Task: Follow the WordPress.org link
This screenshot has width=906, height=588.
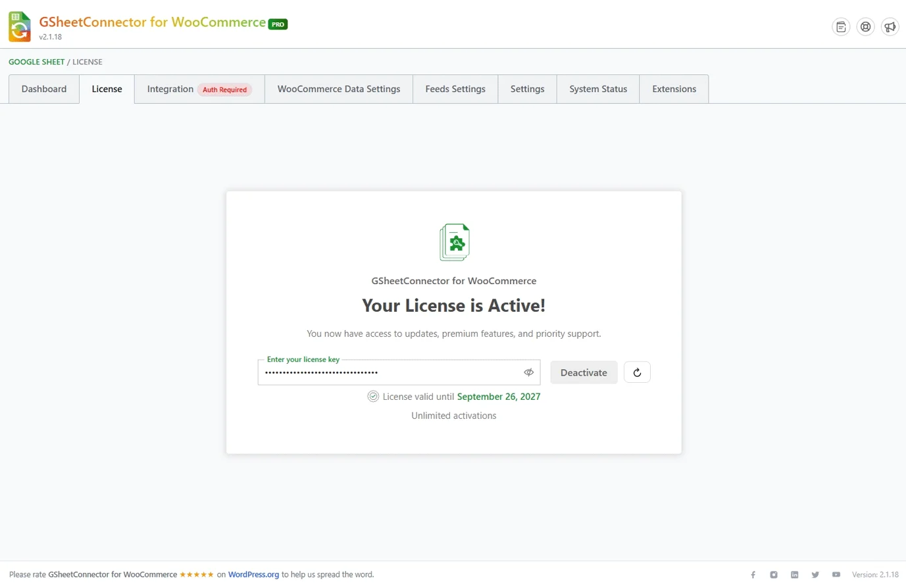Action: click(x=253, y=575)
